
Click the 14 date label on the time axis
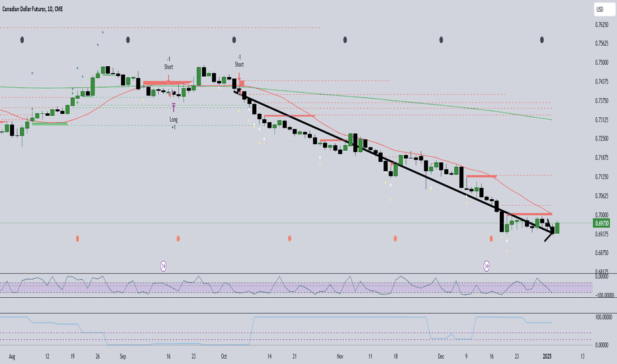tap(269, 357)
